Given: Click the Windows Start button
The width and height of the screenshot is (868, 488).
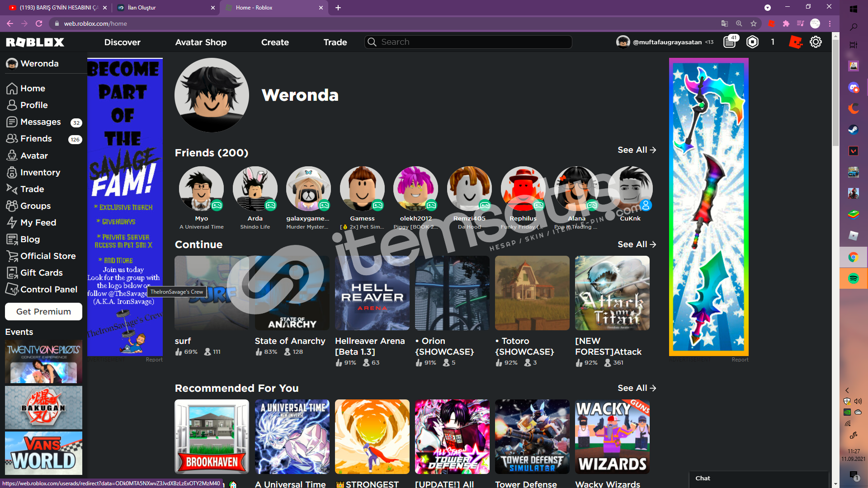Looking at the screenshot, I should coord(854,9).
